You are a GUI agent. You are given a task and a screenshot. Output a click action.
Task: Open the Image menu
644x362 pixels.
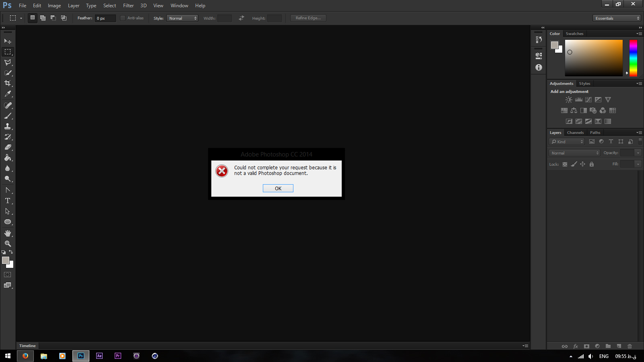point(54,6)
